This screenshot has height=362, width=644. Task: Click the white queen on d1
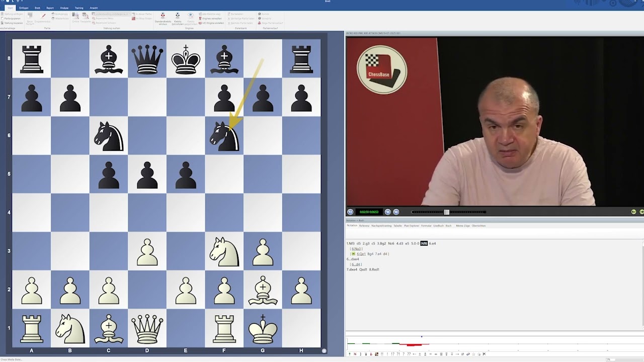coord(147,328)
